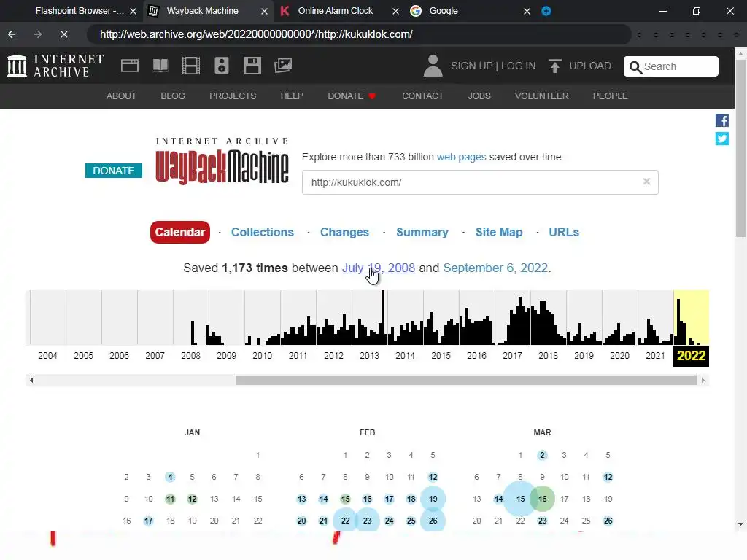Click the SIGN UP link
This screenshot has width=747, height=560.
click(472, 66)
